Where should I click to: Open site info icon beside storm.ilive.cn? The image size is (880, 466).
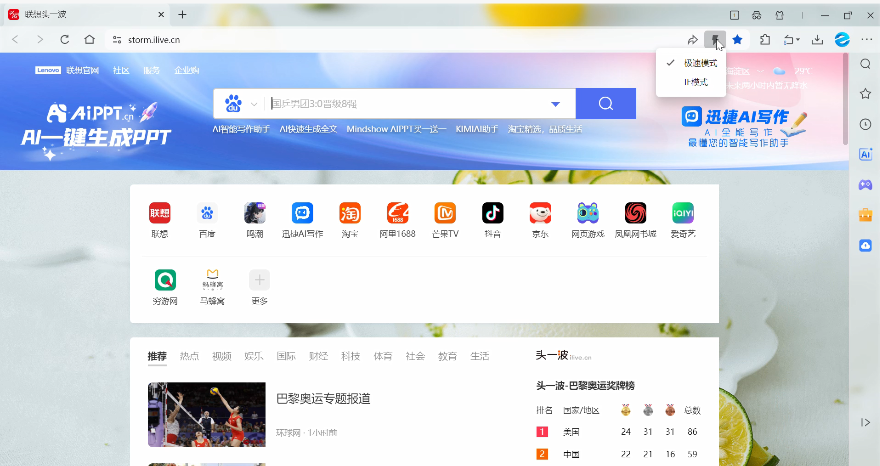coord(117,39)
